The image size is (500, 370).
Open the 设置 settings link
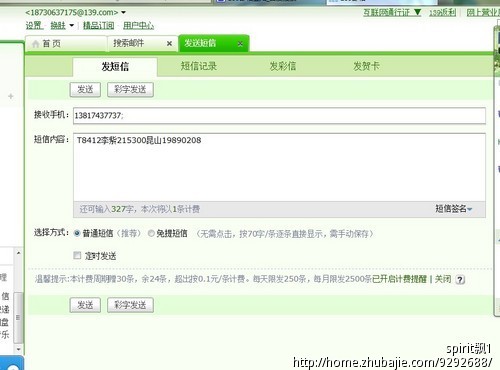tap(34, 25)
